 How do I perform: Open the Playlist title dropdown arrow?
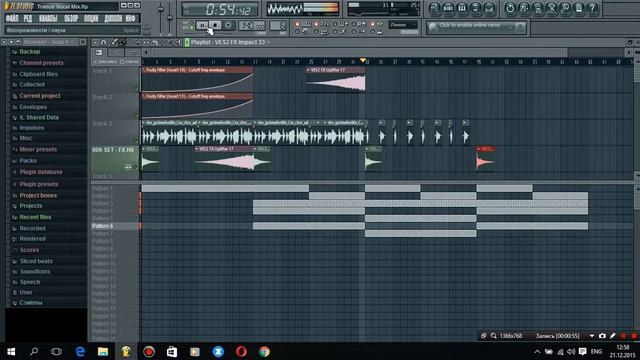269,42
